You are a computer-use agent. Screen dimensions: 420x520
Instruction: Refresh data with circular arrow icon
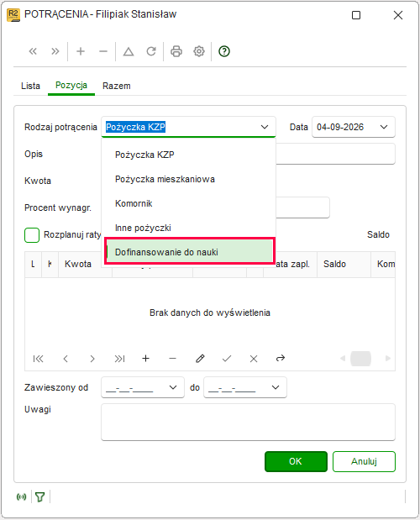coord(151,51)
